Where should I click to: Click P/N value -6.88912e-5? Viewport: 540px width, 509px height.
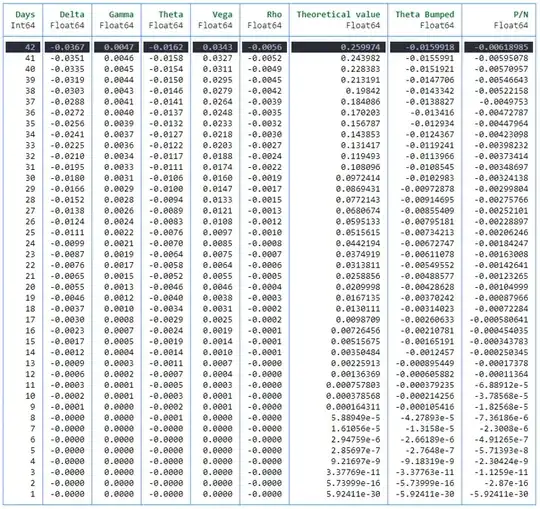coord(501,385)
